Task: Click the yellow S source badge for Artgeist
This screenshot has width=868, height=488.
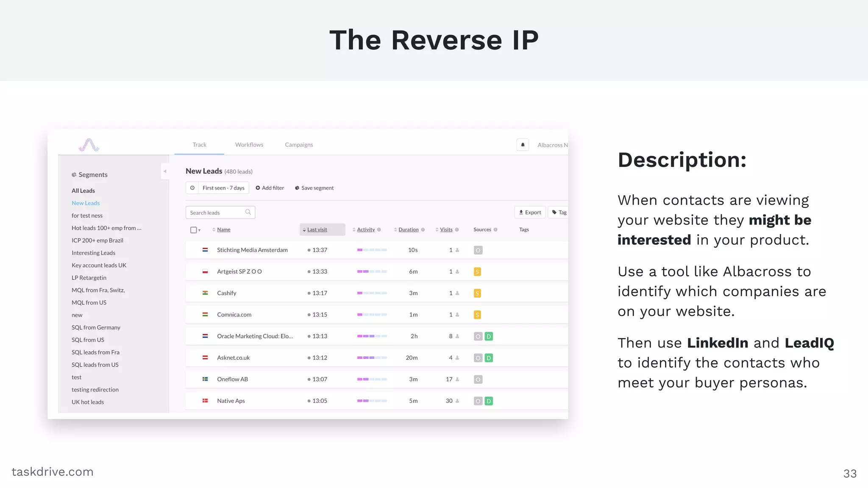Action: [x=477, y=272]
